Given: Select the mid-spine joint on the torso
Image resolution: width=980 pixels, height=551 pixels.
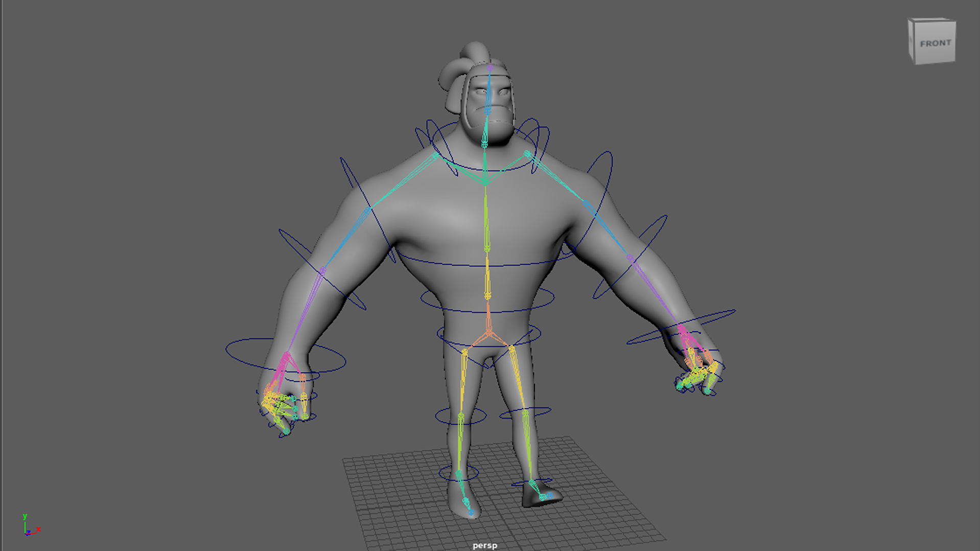Looking at the screenshot, I should pyautogui.click(x=487, y=248).
